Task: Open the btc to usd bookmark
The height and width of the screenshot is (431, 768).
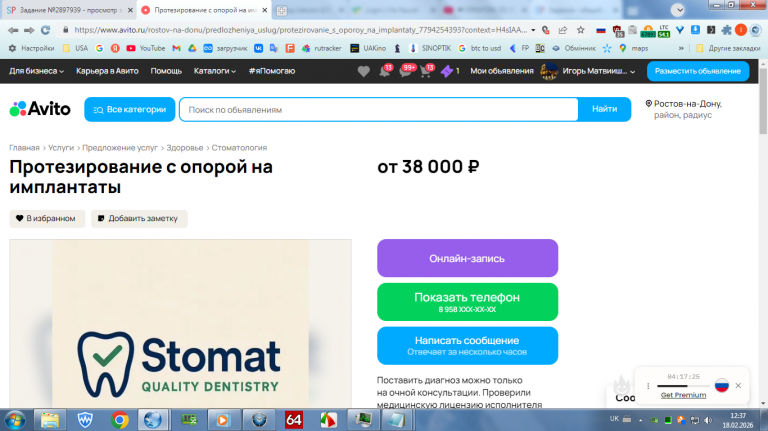Action: pyautogui.click(x=480, y=48)
